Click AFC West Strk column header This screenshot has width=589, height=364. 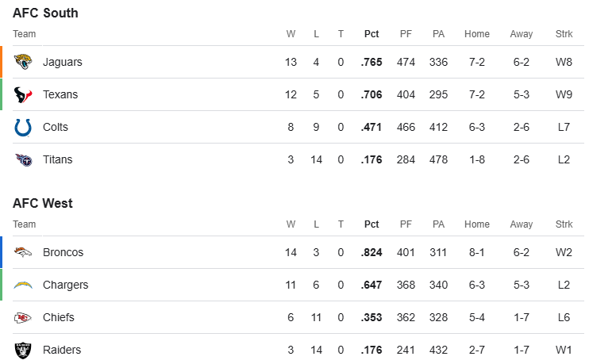pyautogui.click(x=565, y=224)
